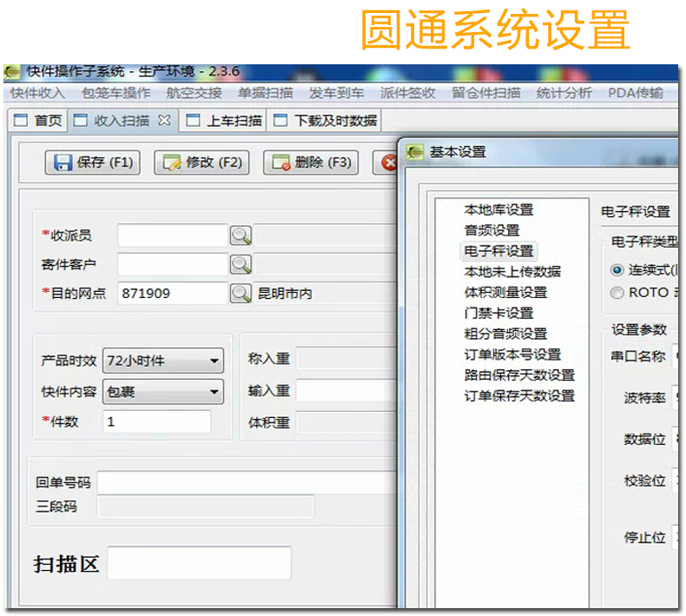Open the 航空交接 menu
The width and height of the screenshot is (686, 616).
coord(194,93)
